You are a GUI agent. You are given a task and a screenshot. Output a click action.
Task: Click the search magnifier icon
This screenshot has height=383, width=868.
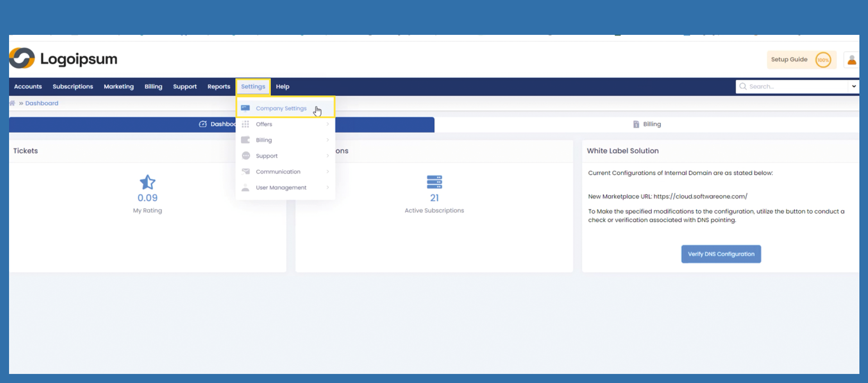click(x=743, y=86)
